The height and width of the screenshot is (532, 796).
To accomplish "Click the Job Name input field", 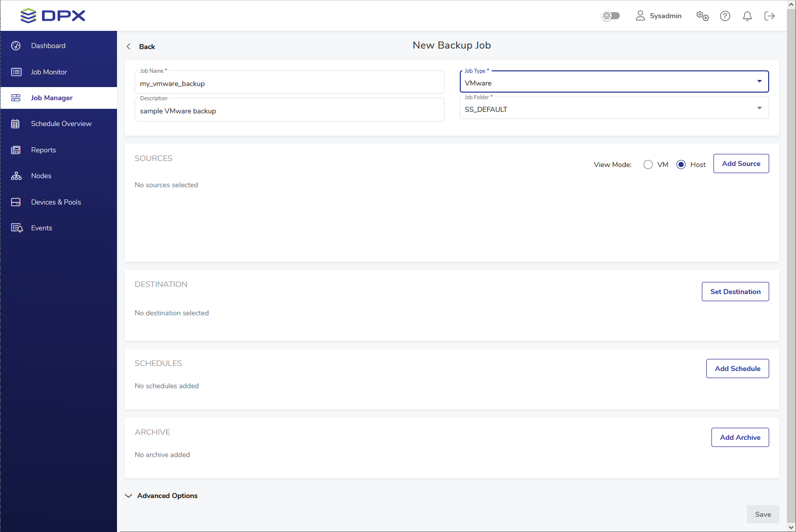I will [x=289, y=84].
